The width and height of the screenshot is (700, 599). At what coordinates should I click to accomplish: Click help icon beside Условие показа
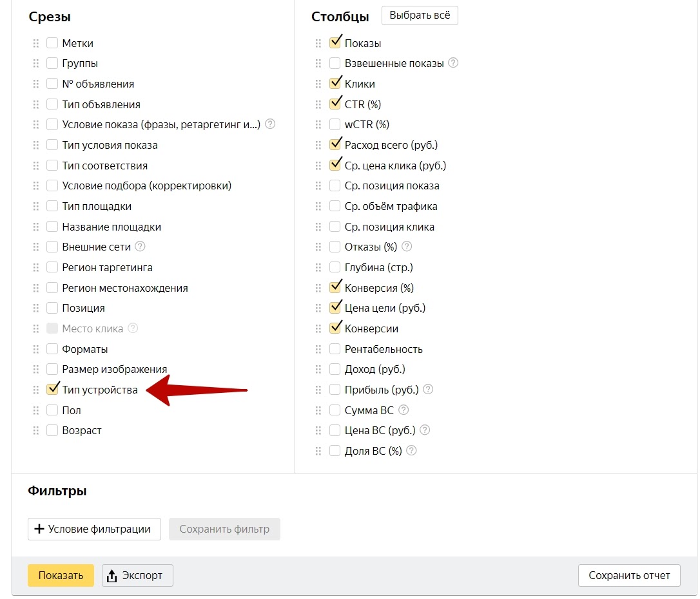(270, 124)
